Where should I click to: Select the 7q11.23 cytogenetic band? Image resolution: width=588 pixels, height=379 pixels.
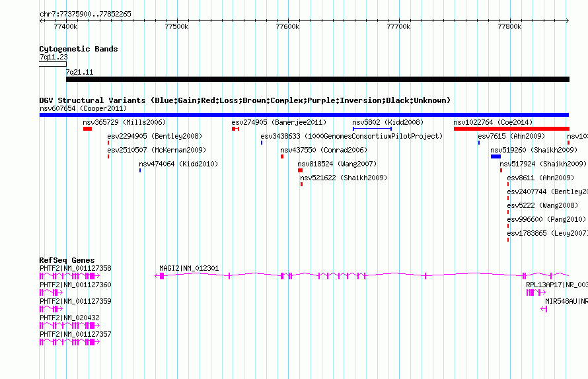pyautogui.click(x=53, y=64)
